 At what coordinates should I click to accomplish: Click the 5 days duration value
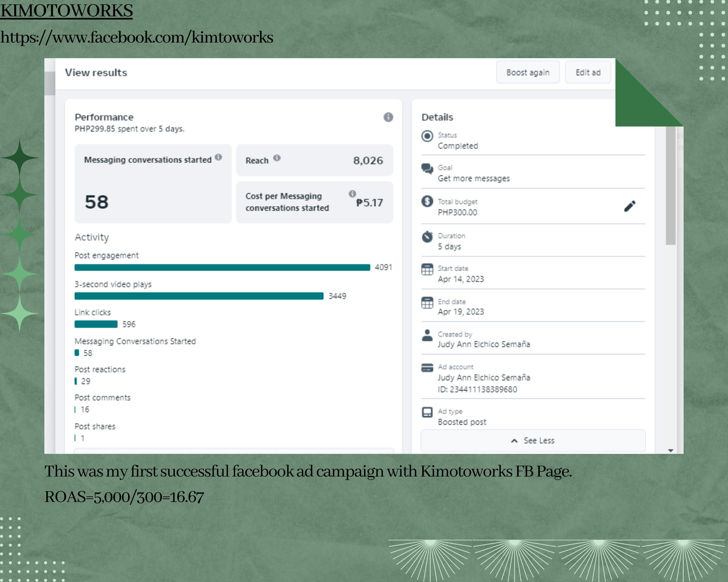(450, 247)
